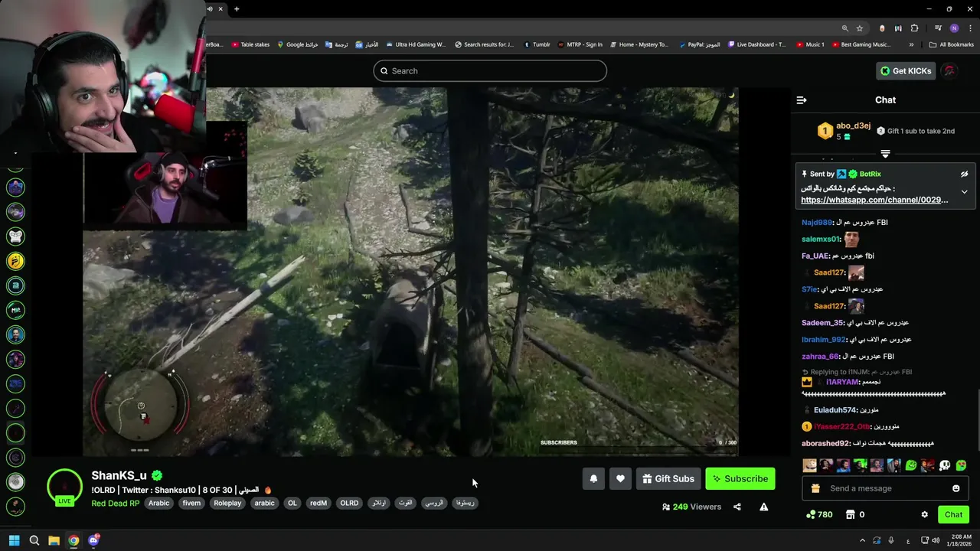Open Chrome profile N avatar
Image resolution: width=980 pixels, height=551 pixels.
954,28
